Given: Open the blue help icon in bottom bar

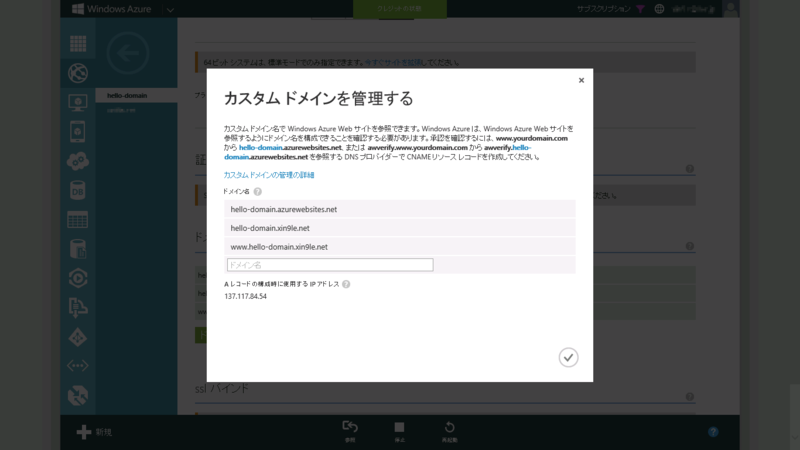Looking at the screenshot, I should point(713,432).
